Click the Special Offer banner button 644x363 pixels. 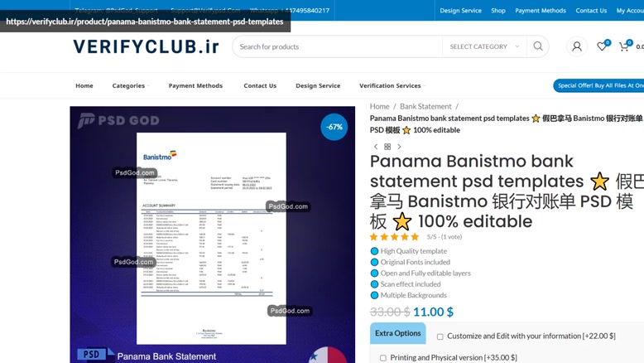[599, 85]
